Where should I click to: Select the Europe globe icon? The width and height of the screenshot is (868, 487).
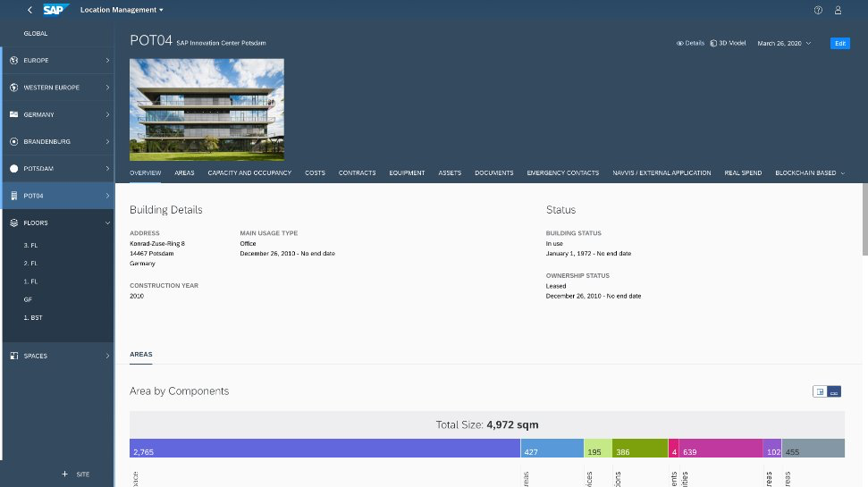click(13, 61)
